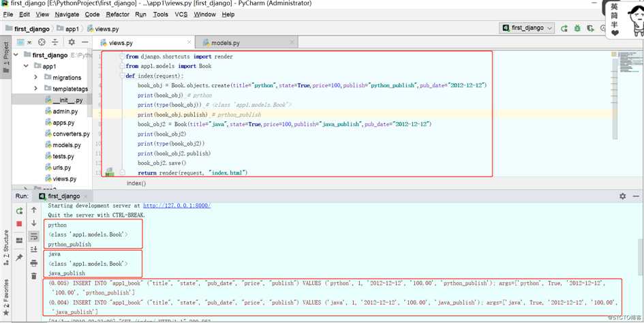
Task: Hide the Project tool window
Action: coord(85,42)
